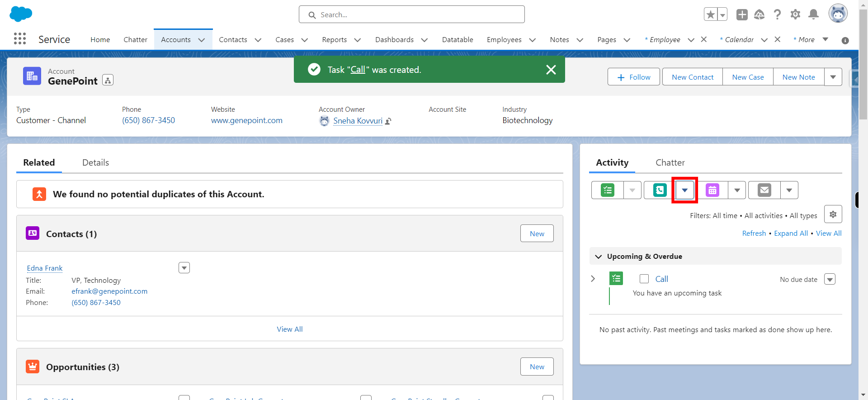Viewport: 868px width, 400px height.
Task: Click the Salesforce cloud logo
Action: click(x=21, y=14)
